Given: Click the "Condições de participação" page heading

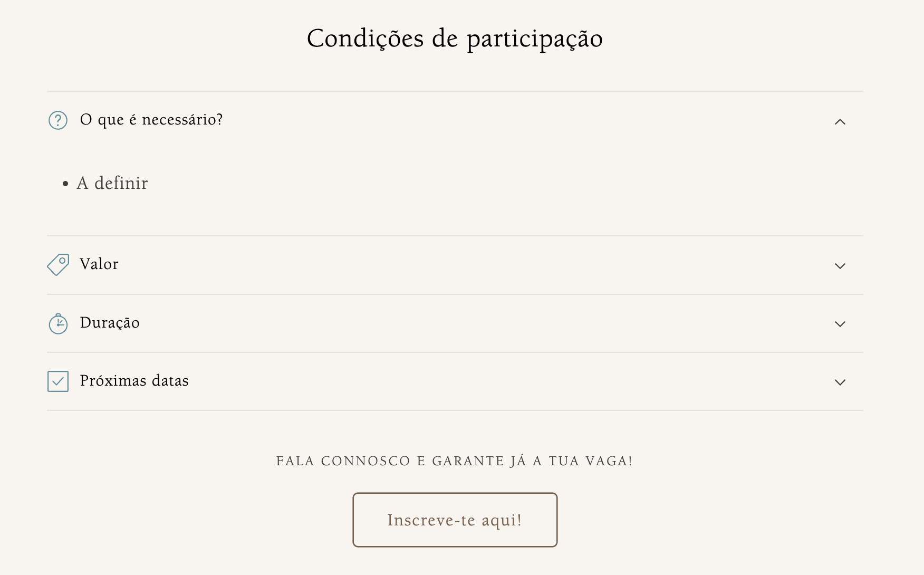Looking at the screenshot, I should [455, 39].
